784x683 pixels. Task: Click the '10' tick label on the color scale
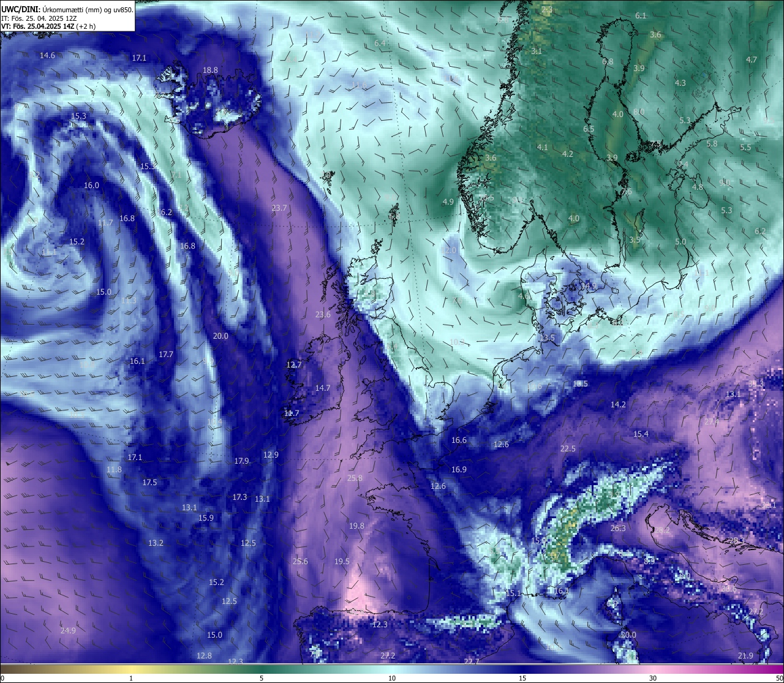tap(392, 678)
